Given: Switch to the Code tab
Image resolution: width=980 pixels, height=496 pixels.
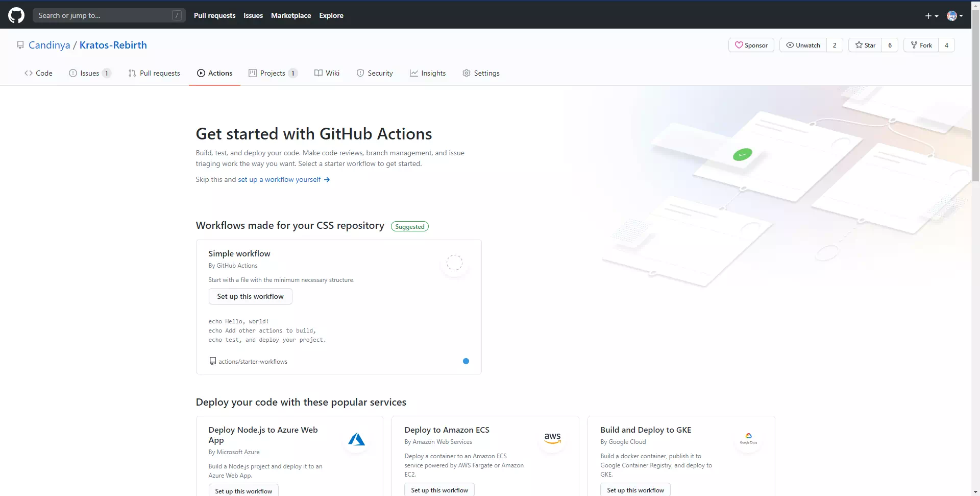Looking at the screenshot, I should [38, 73].
